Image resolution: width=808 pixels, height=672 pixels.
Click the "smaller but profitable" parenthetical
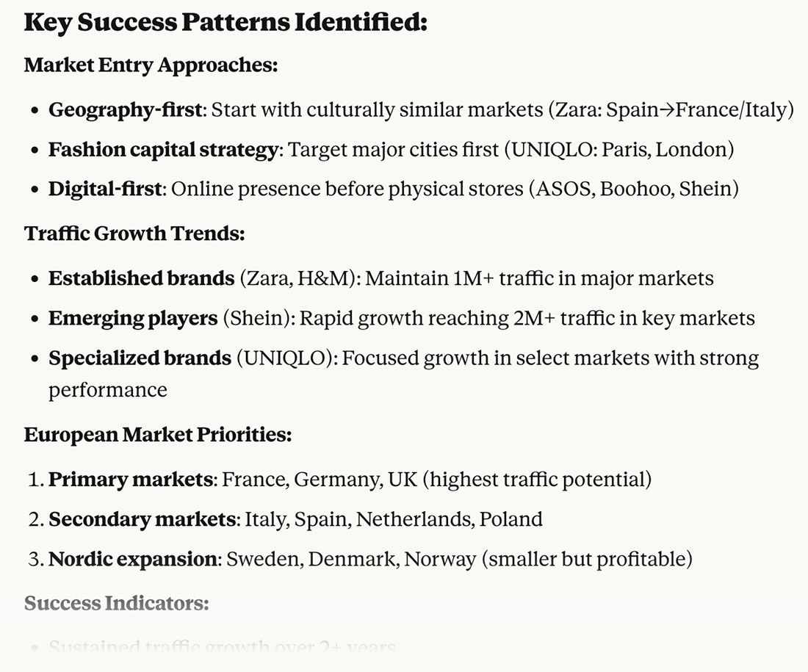[x=587, y=560]
